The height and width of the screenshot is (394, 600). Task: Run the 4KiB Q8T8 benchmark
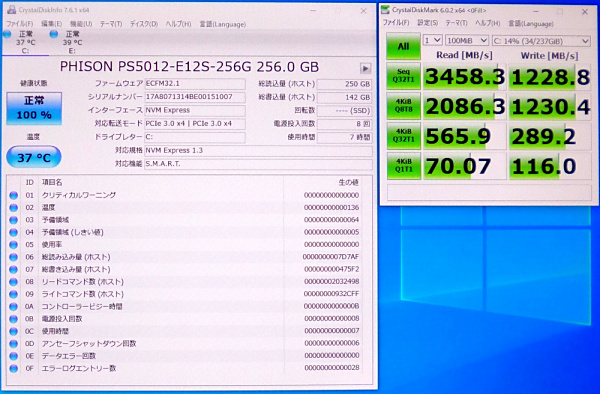pyautogui.click(x=403, y=106)
